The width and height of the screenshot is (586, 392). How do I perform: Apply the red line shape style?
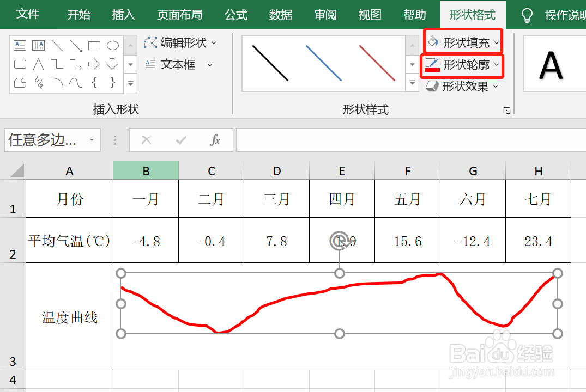(x=377, y=63)
